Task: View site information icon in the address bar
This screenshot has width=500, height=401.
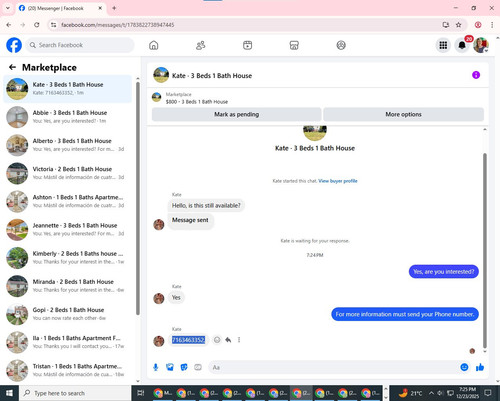Action: tap(53, 25)
